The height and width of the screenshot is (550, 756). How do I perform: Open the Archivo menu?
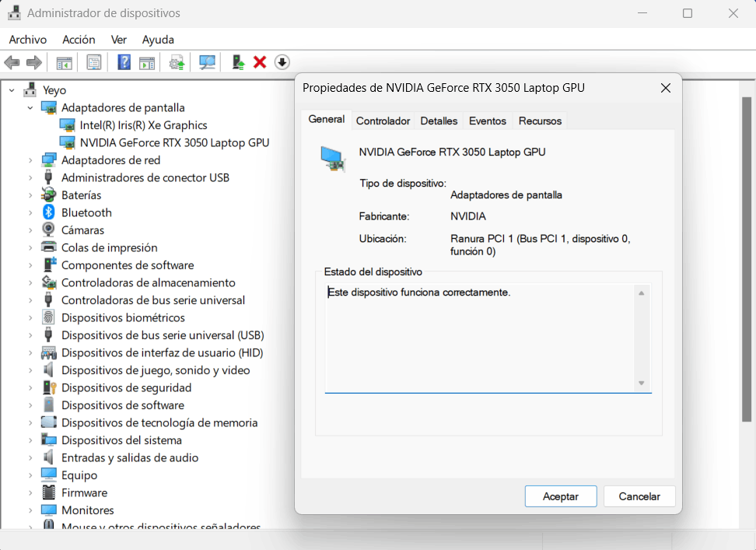click(28, 40)
